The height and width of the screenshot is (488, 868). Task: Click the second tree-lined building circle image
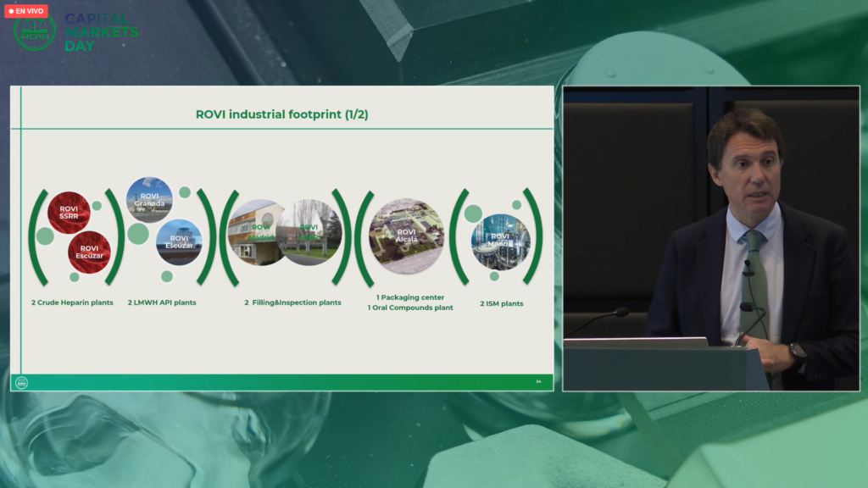[x=309, y=232]
